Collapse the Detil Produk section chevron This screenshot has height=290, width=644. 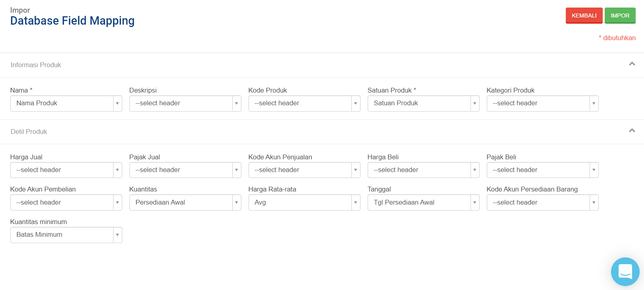[x=632, y=130]
